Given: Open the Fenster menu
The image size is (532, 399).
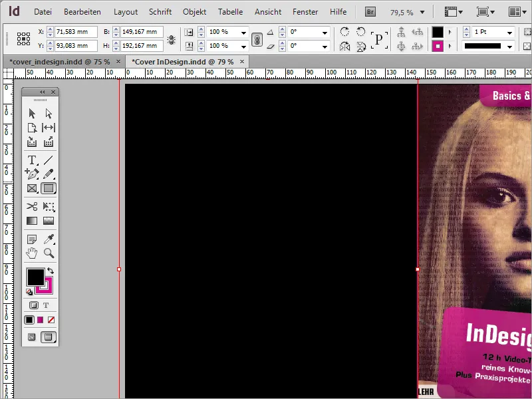Looking at the screenshot, I should 305,12.
